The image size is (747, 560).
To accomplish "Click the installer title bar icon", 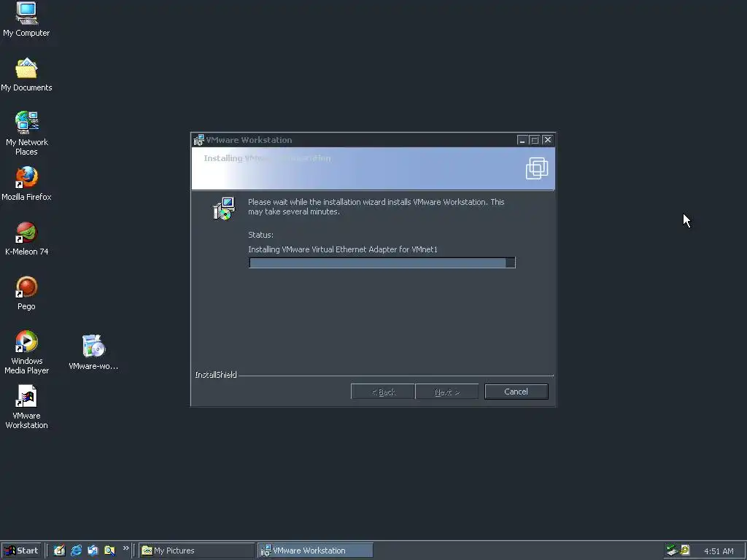I will [x=198, y=140].
